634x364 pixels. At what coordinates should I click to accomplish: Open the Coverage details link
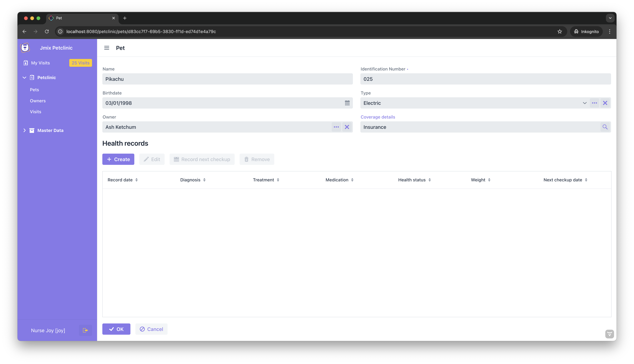click(x=378, y=117)
